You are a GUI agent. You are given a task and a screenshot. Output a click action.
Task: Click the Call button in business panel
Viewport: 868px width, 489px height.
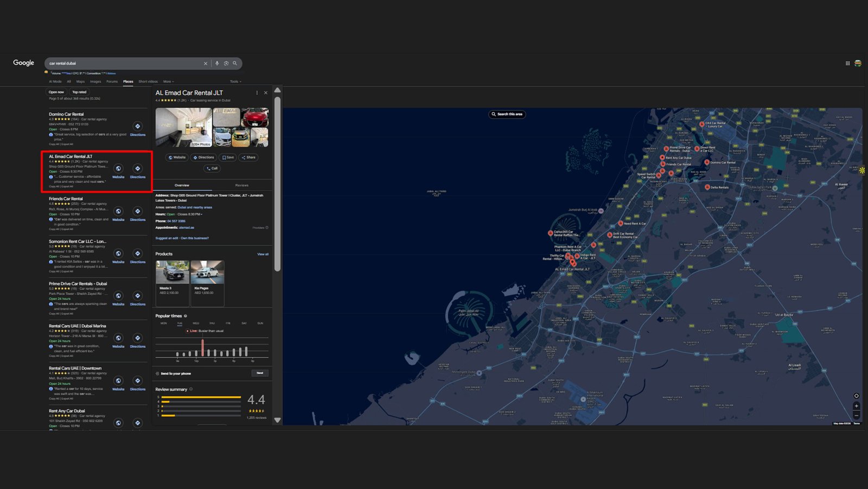pyautogui.click(x=212, y=168)
